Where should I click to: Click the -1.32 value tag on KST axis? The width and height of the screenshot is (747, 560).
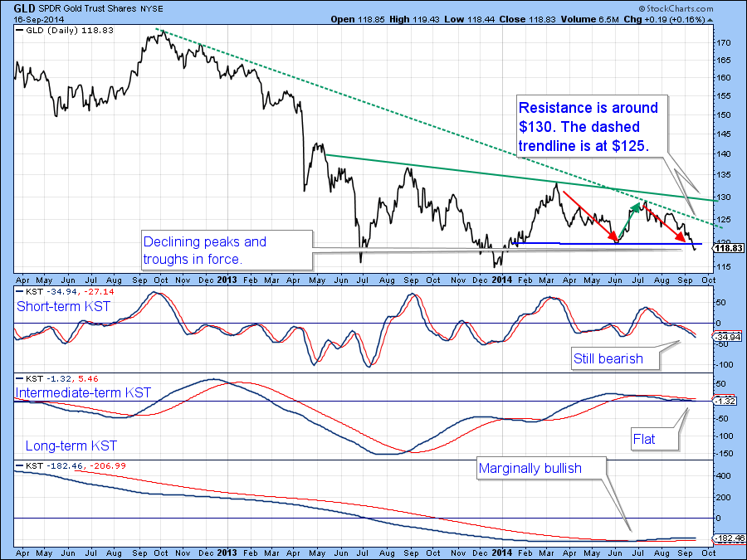coord(725,401)
